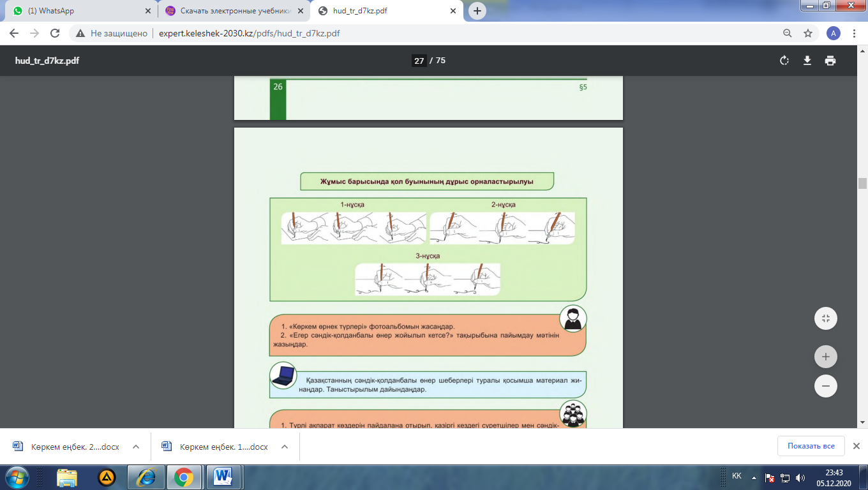Switch to the WhatsApp tab
Viewport: 868px width, 490px height.
[81, 11]
